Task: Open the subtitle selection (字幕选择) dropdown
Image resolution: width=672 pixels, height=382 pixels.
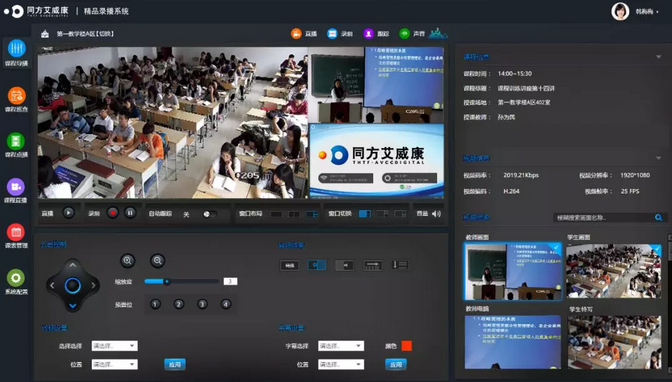Action: [341, 346]
